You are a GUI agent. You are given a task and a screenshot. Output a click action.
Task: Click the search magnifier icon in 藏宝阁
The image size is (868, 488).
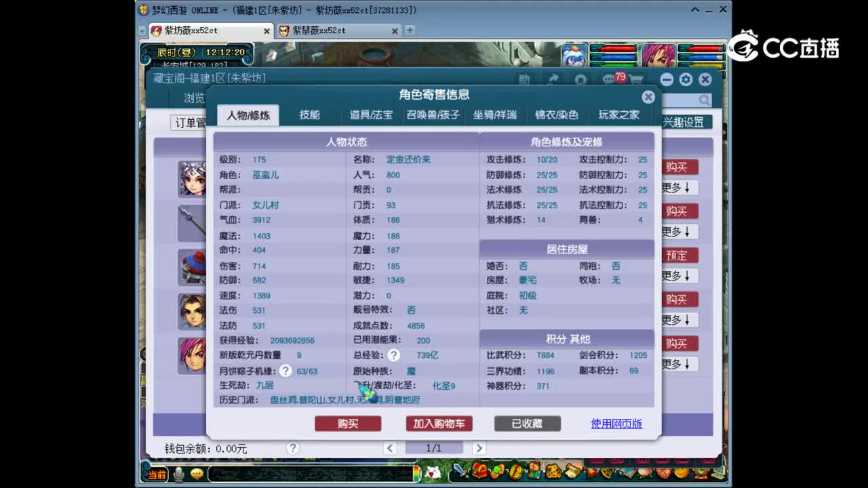705,100
